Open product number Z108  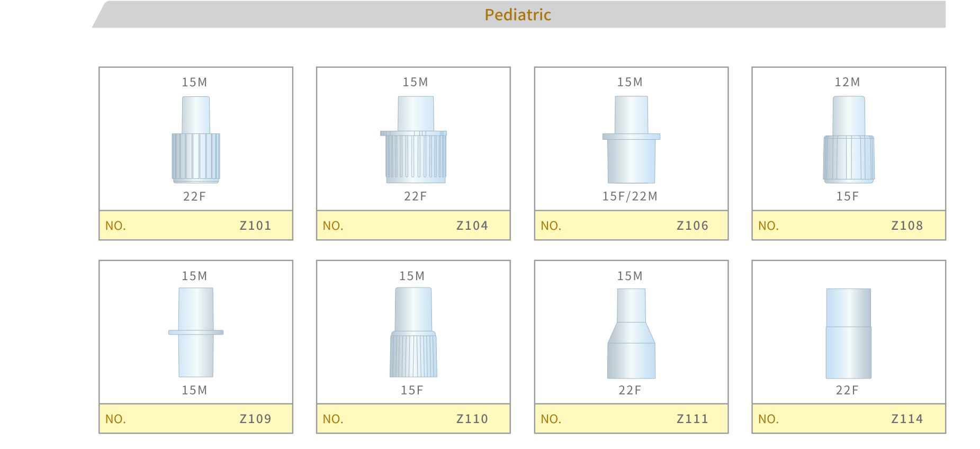pos(907,226)
